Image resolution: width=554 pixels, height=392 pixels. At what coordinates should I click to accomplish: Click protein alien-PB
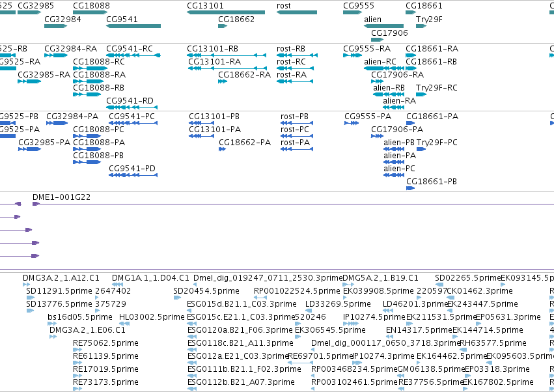click(399, 143)
